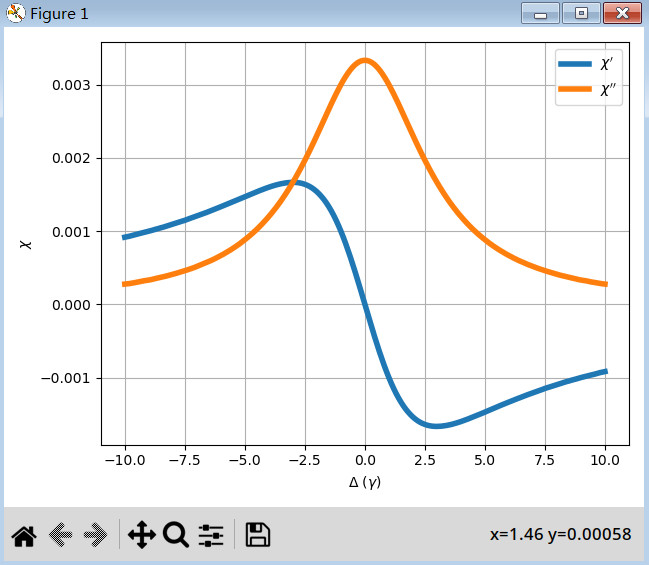
Task: Maximize the Figure 1 window
Action: [x=577, y=13]
